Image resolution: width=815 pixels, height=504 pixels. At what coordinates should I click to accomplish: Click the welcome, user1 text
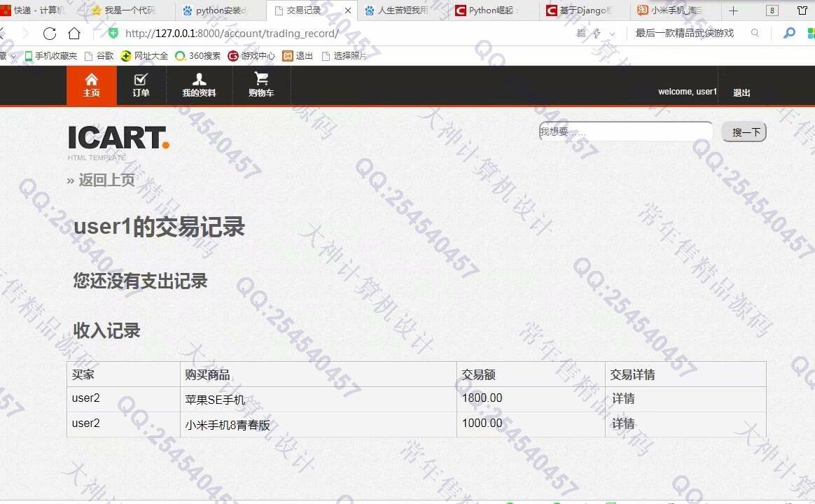coord(687,92)
